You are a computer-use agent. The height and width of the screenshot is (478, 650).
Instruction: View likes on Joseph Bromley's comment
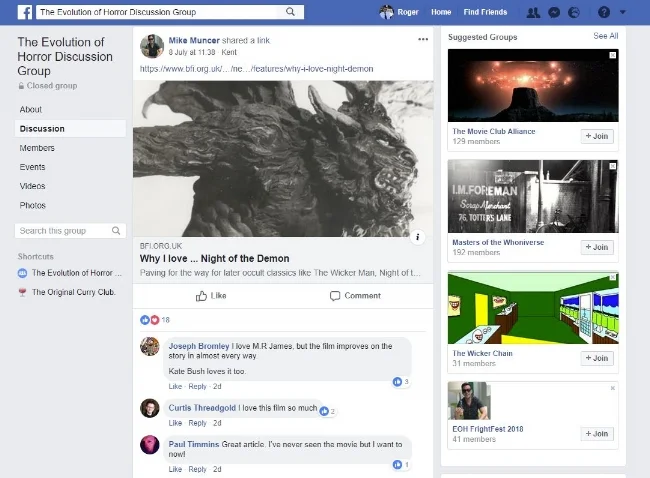[x=401, y=381]
